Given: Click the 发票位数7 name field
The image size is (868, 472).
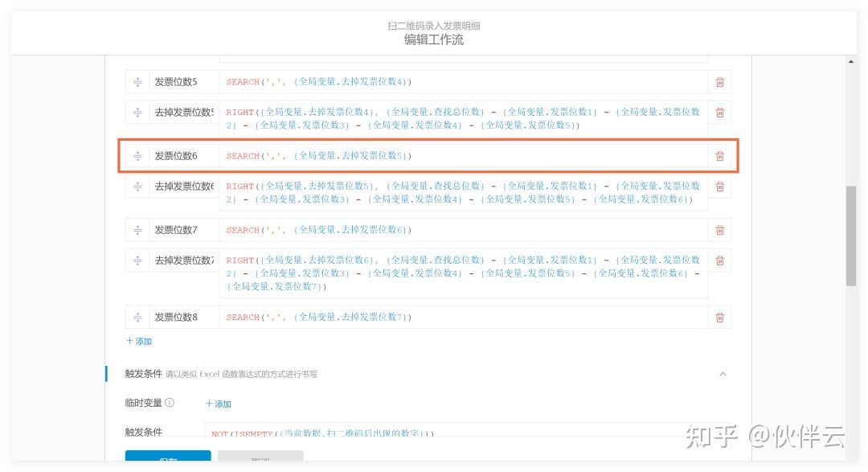Looking at the screenshot, I should [x=182, y=230].
